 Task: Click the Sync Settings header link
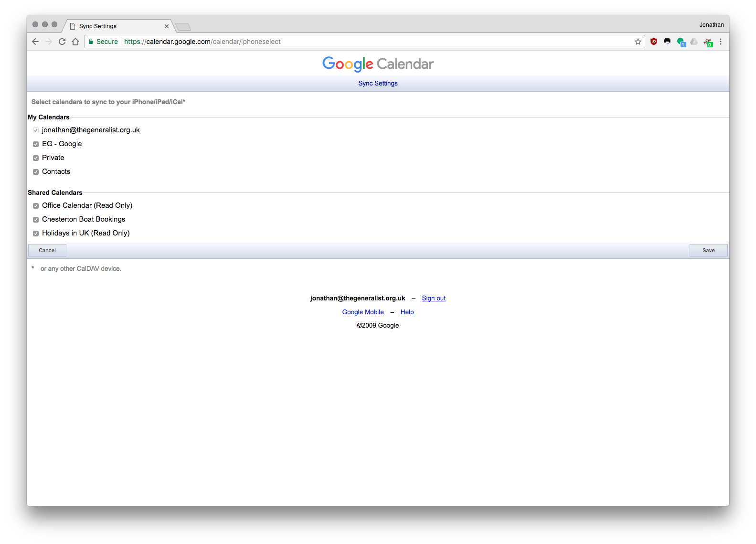(378, 83)
